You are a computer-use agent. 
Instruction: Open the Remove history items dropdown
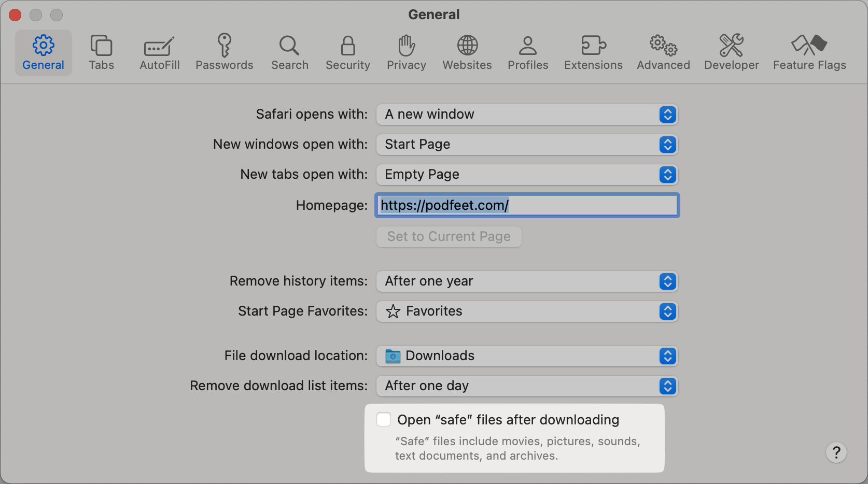[x=527, y=281]
